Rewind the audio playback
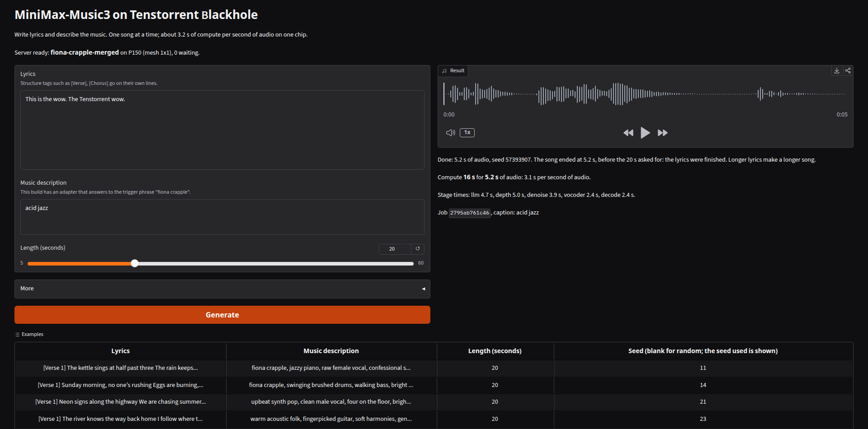Viewport: 868px width, 429px height. [628, 133]
